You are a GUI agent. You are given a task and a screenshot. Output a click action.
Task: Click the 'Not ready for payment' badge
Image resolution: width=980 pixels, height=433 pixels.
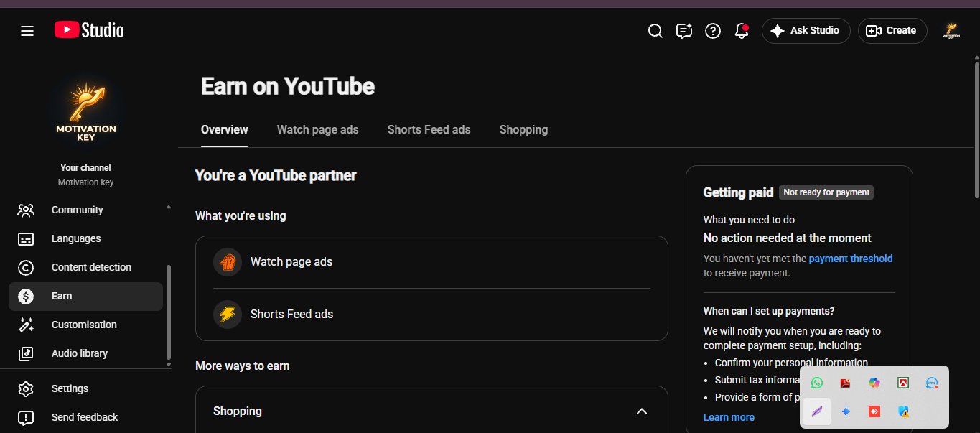click(826, 192)
